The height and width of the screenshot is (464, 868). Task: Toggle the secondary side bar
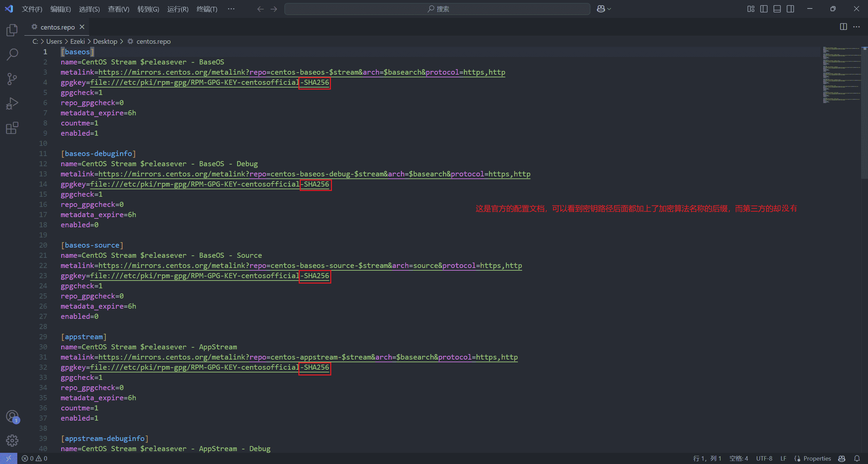[790, 9]
